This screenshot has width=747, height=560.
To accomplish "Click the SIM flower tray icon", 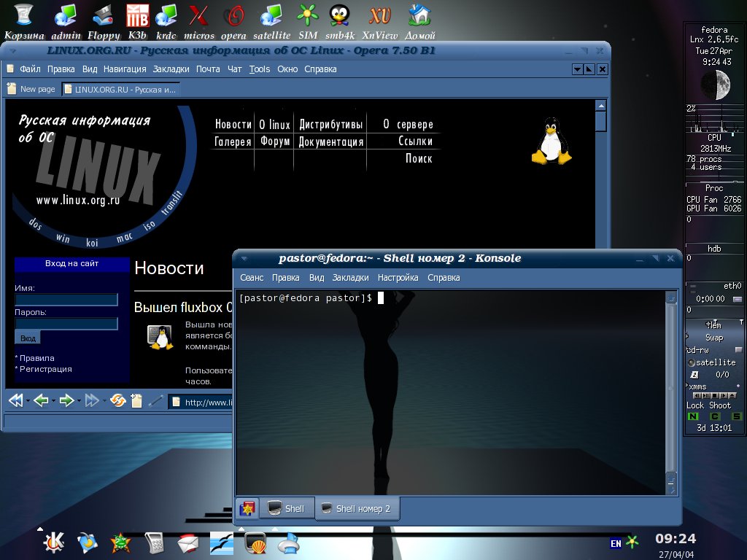I will click(x=632, y=542).
